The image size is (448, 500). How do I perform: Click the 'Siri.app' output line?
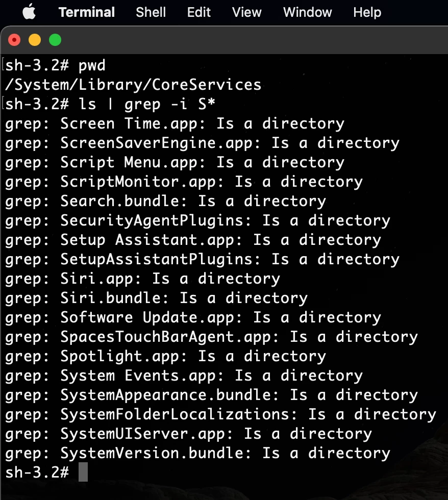coord(143,279)
